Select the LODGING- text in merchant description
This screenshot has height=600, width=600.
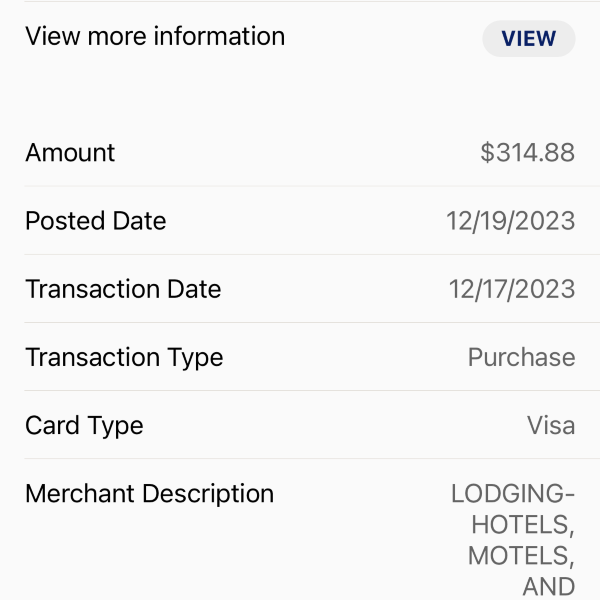[x=513, y=493]
